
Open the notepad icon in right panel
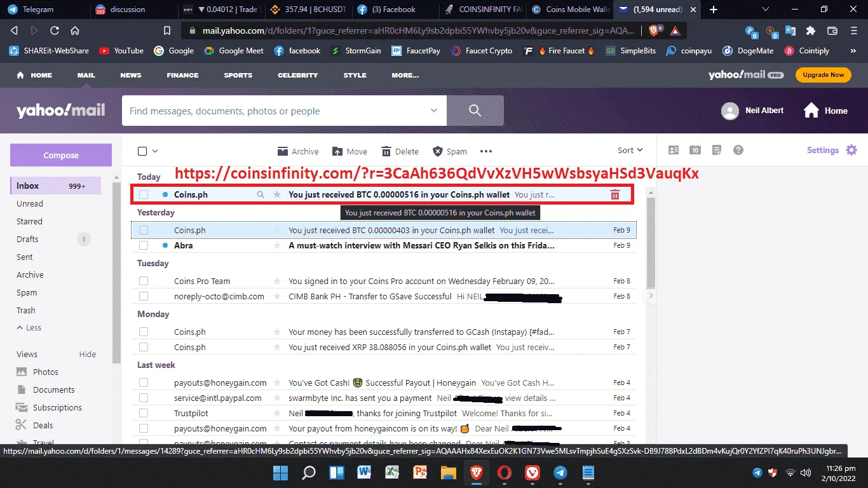click(717, 150)
